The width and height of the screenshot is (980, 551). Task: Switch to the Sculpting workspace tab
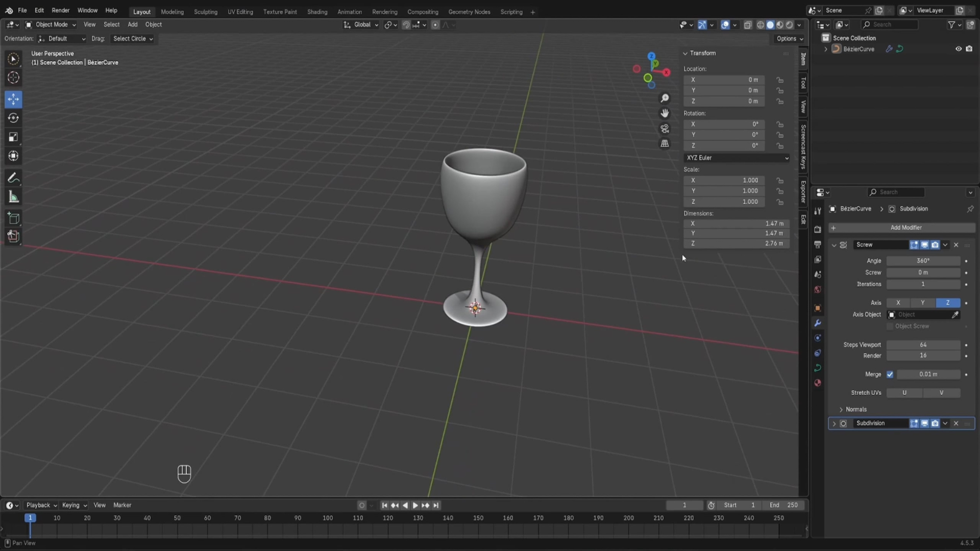(205, 12)
